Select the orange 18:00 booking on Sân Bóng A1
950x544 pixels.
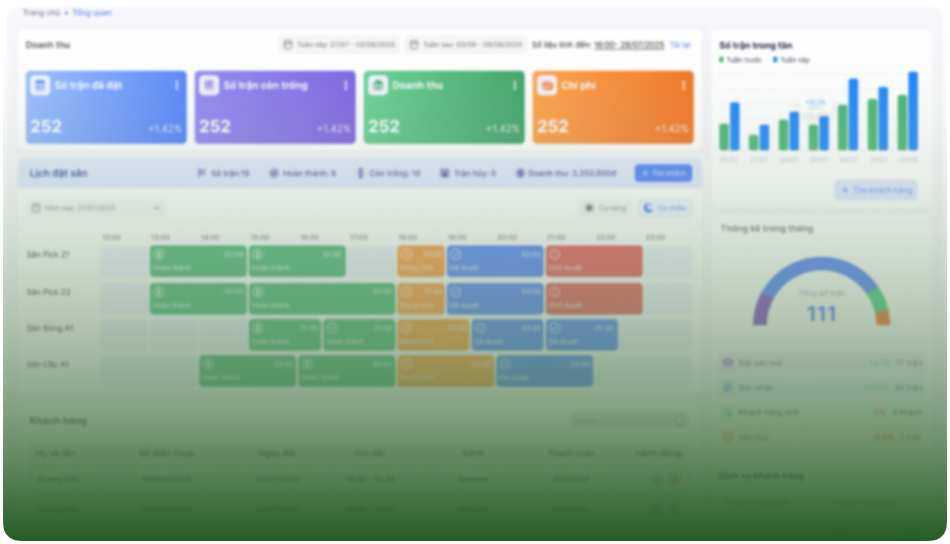tap(434, 335)
